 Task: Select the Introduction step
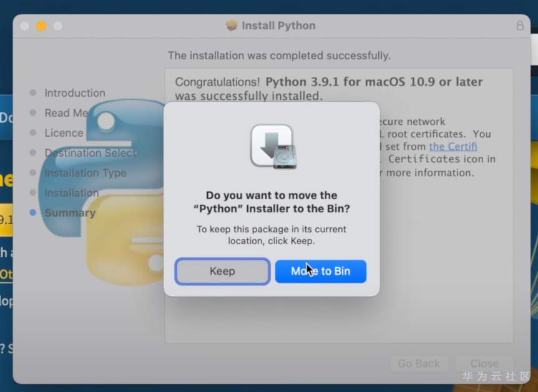click(75, 92)
